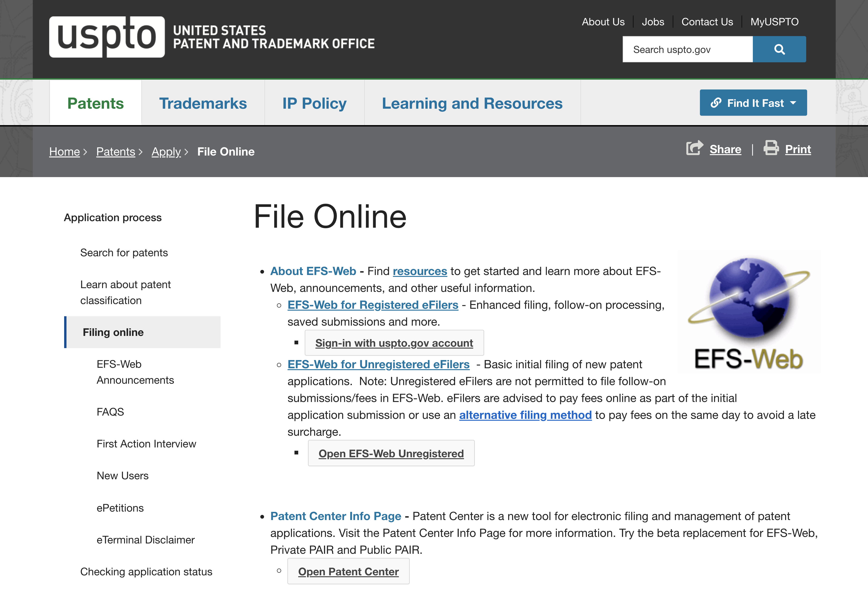
Task: Open EFS-Web for Registered eFilers link
Action: 373,305
